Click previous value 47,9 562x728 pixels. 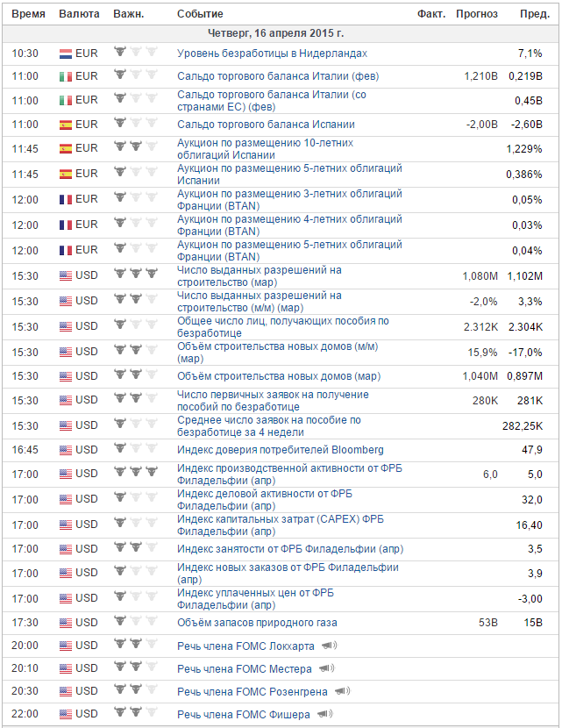(532, 450)
